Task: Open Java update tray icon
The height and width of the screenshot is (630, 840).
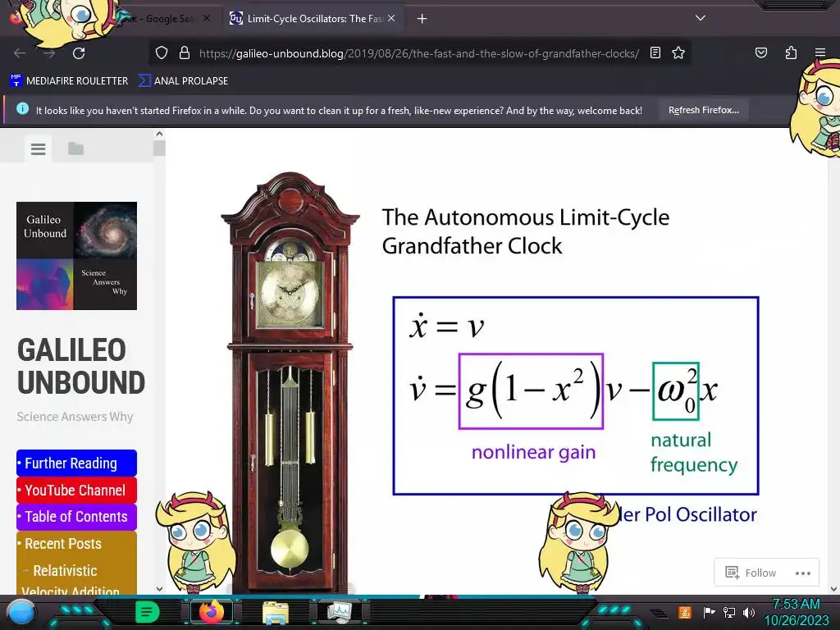Action: click(685, 612)
